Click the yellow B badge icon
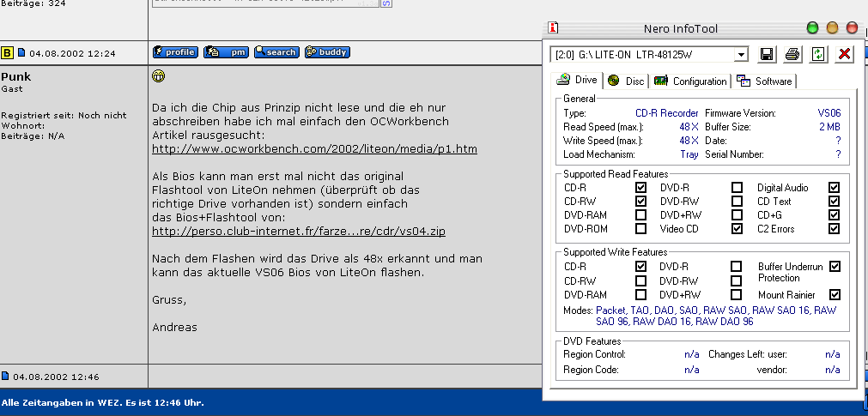This screenshot has width=868, height=416. click(7, 53)
